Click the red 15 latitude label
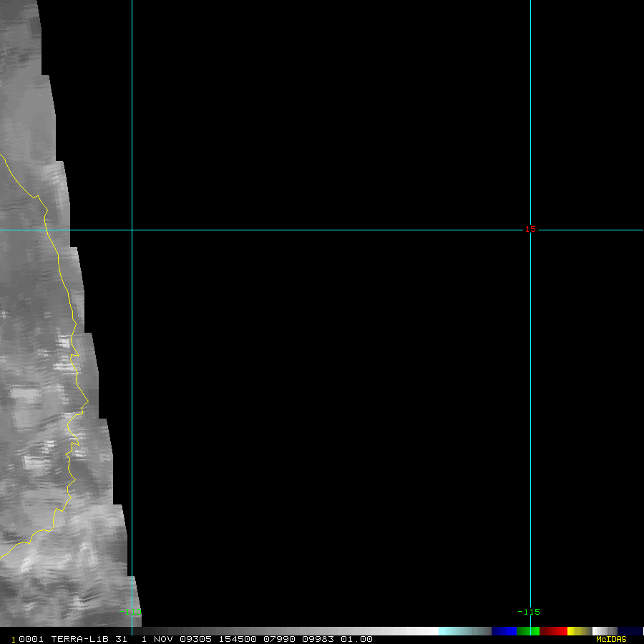This screenshot has width=644, height=644. (530, 229)
